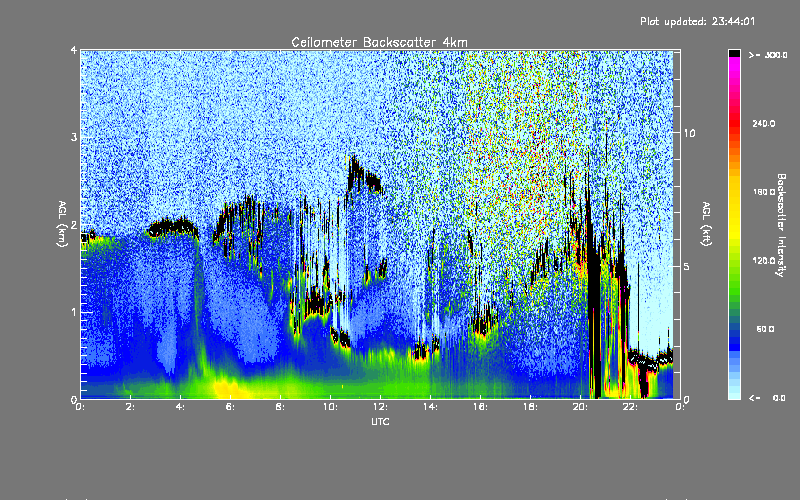The width and height of the screenshot is (800, 500).
Task: Click the '>= 300.0' colorbar value
Action: click(768, 55)
